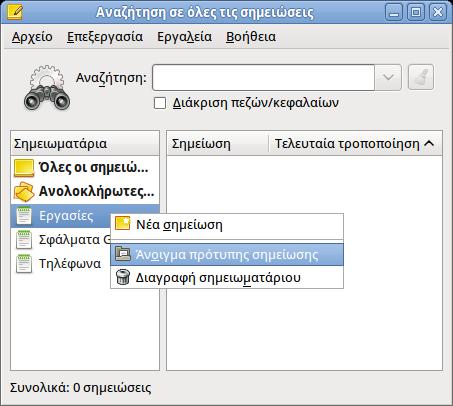The height and width of the screenshot is (406, 453).
Task: Click the Συνολικά: 0 σημειώσεις status text
Action: (x=80, y=388)
